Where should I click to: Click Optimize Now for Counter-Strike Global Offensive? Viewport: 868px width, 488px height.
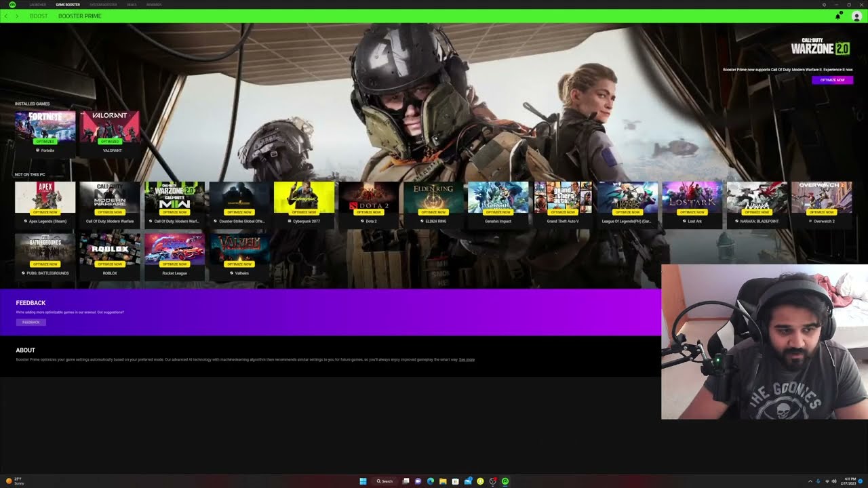[239, 212]
